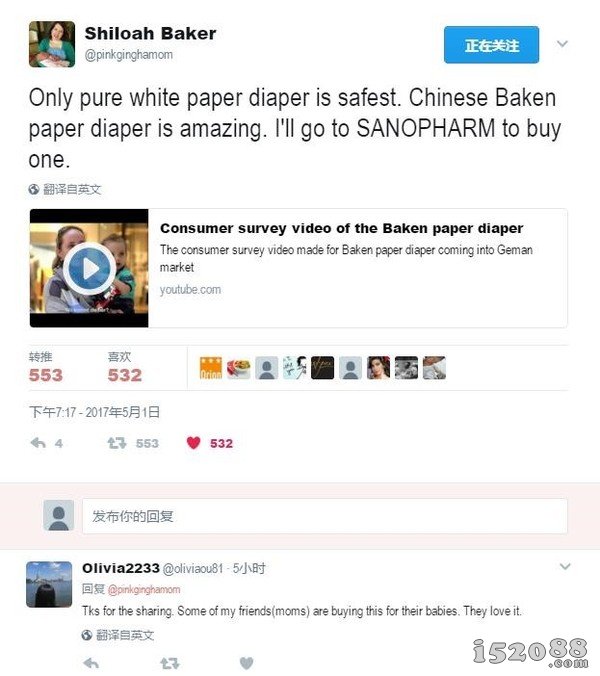Screen dimensions: 600x676
Task: Expand chevron menu on Olivia2233's reply
Action: 565,566
